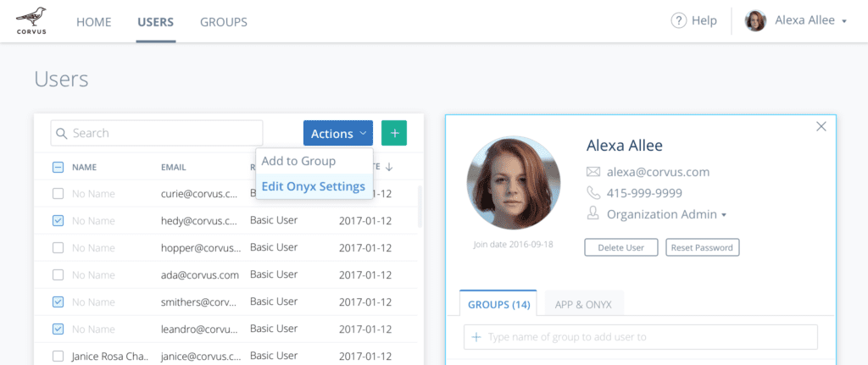This screenshot has height=365, width=868.
Task: Click the envelope icon beside alexa@corvus.com
Action: [593, 172]
